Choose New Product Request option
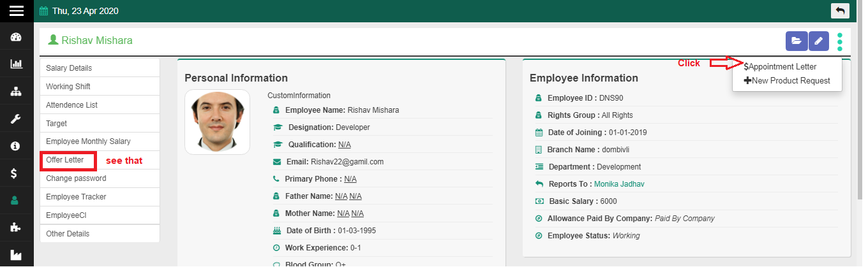The image size is (868, 267). [x=787, y=80]
